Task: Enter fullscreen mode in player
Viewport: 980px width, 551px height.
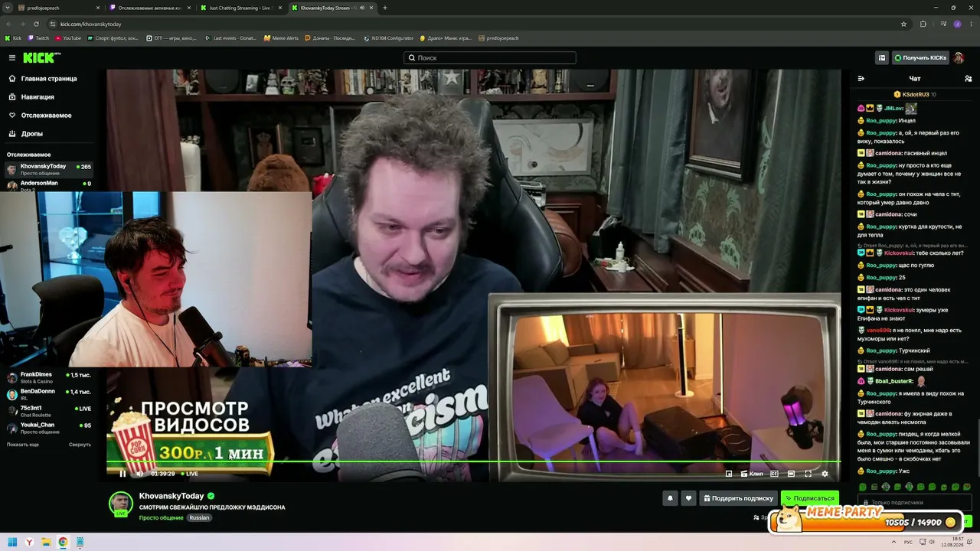Action: click(808, 474)
